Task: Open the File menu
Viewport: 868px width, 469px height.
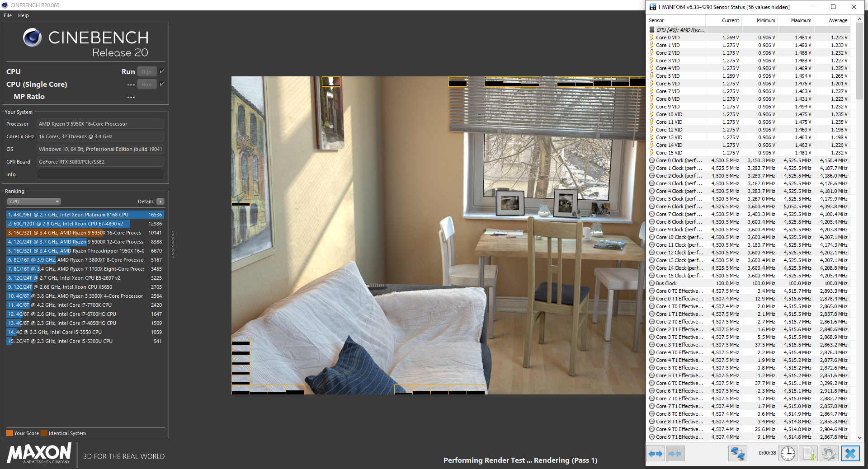Action: [x=8, y=15]
